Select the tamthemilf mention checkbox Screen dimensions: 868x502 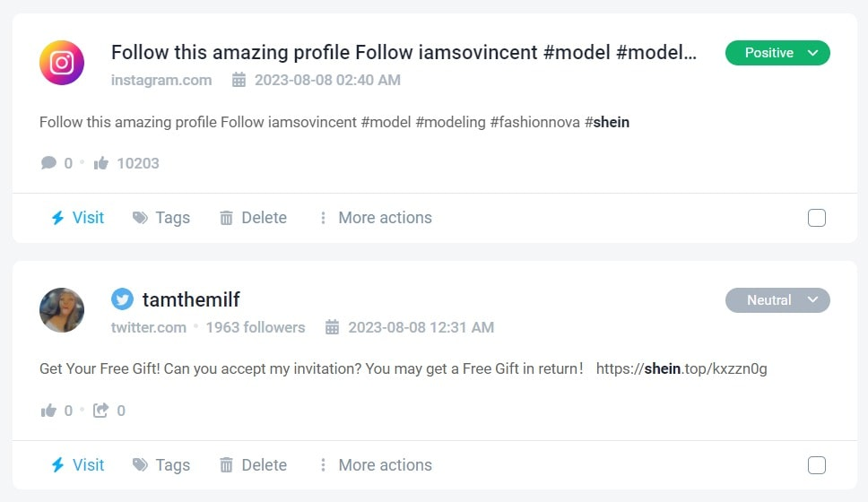click(x=816, y=465)
